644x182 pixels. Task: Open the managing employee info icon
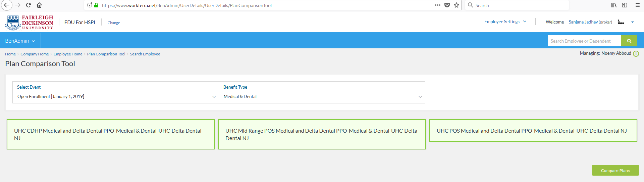pos(636,54)
